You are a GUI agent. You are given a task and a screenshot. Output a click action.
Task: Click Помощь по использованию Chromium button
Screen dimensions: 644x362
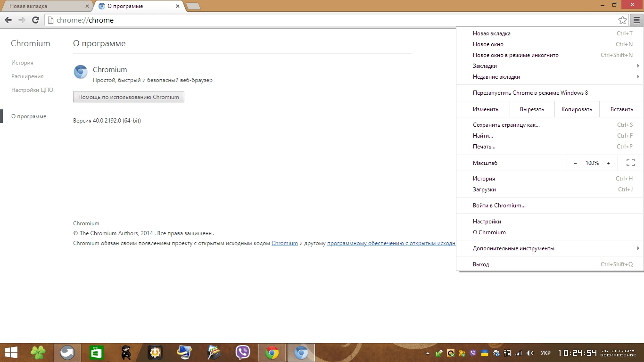(x=129, y=97)
